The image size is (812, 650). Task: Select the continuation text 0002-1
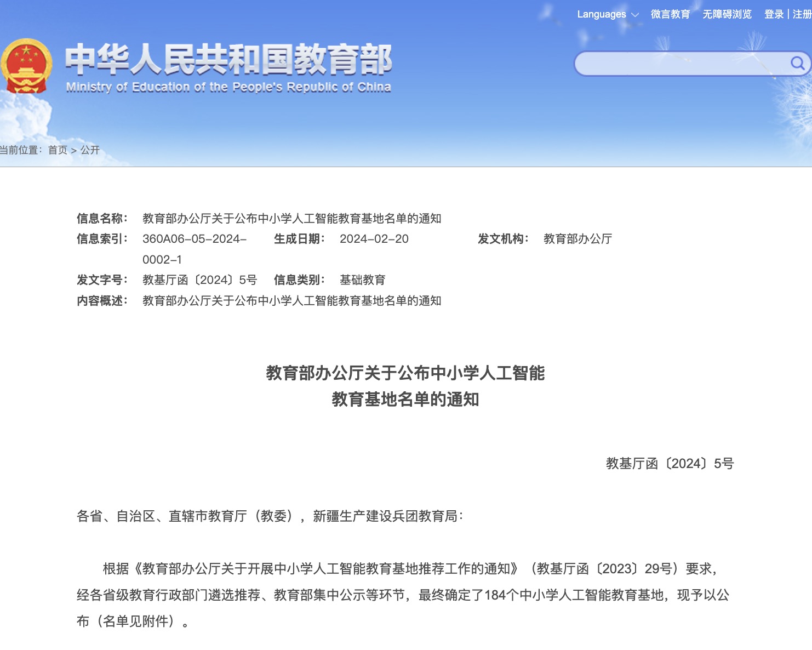[x=162, y=260]
